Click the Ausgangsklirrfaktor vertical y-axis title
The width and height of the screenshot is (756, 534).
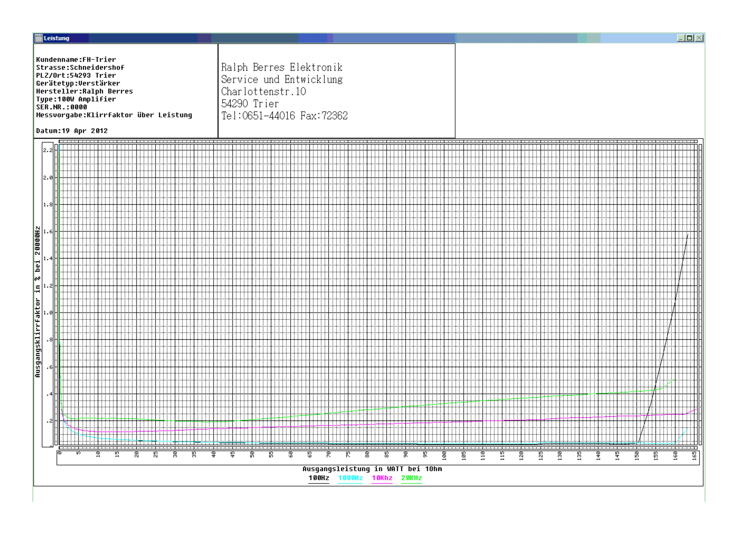click(x=37, y=301)
